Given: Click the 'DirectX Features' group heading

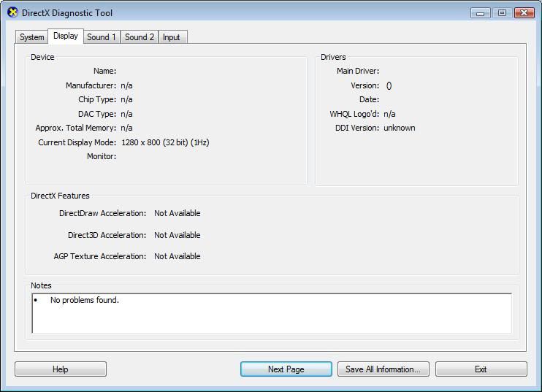Looking at the screenshot, I should (60, 196).
